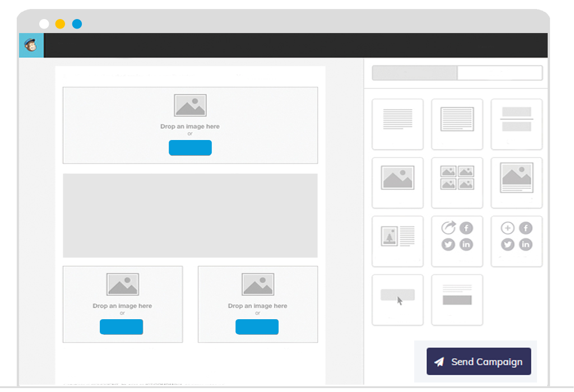Add the Divider content block

tap(516, 124)
